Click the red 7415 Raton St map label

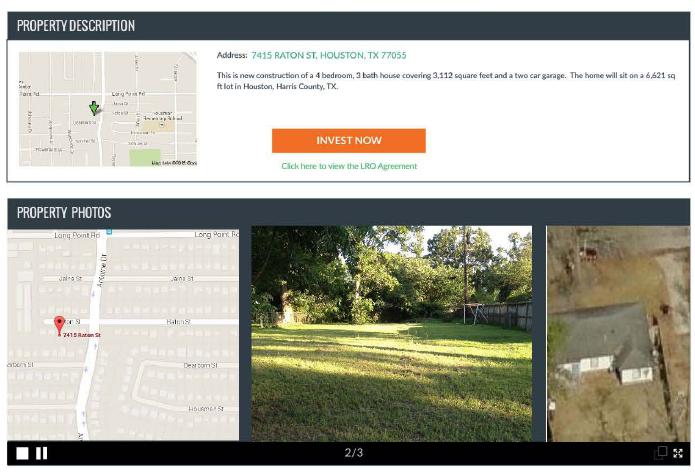(82, 335)
